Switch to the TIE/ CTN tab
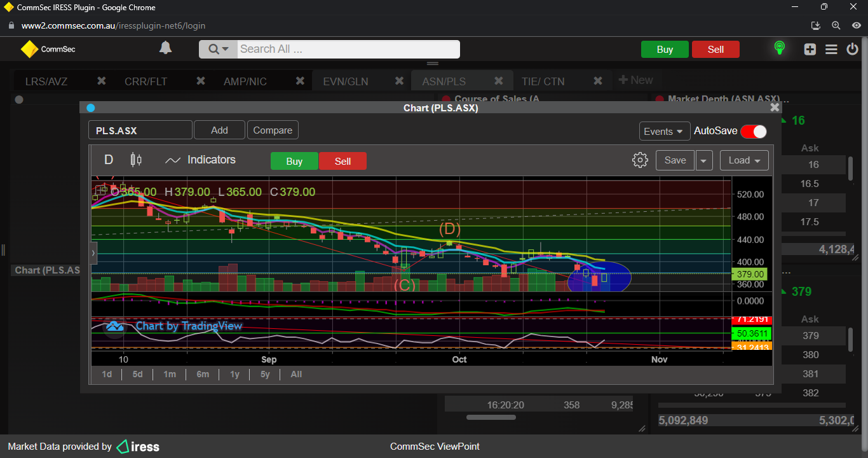The height and width of the screenshot is (458, 868). click(543, 81)
